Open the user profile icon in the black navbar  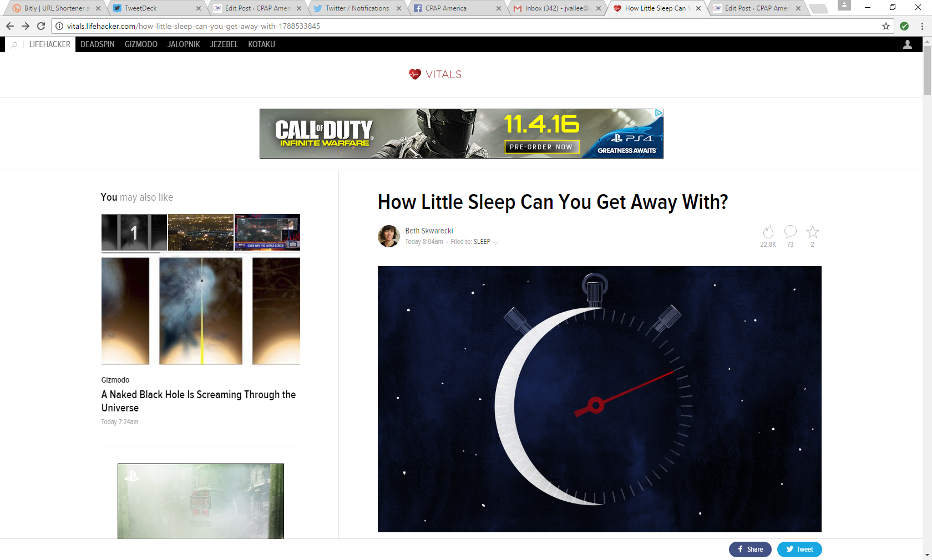(x=908, y=44)
